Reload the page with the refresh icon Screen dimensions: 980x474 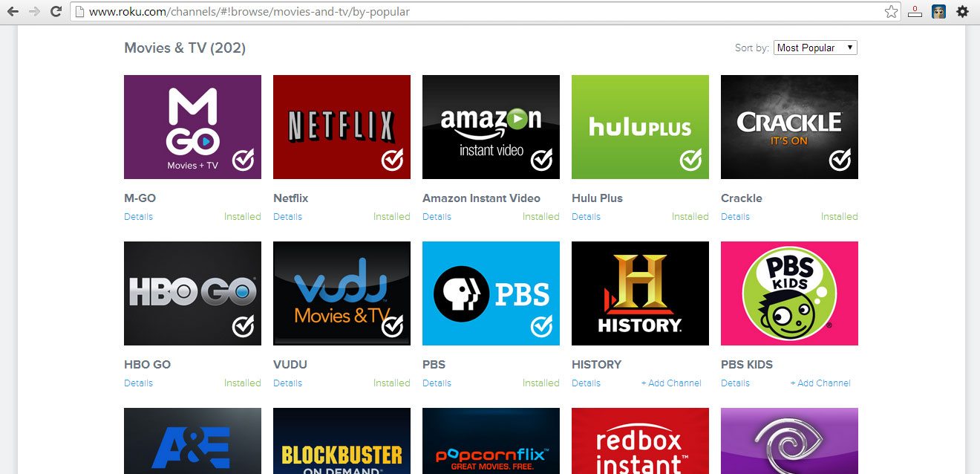coord(56,12)
